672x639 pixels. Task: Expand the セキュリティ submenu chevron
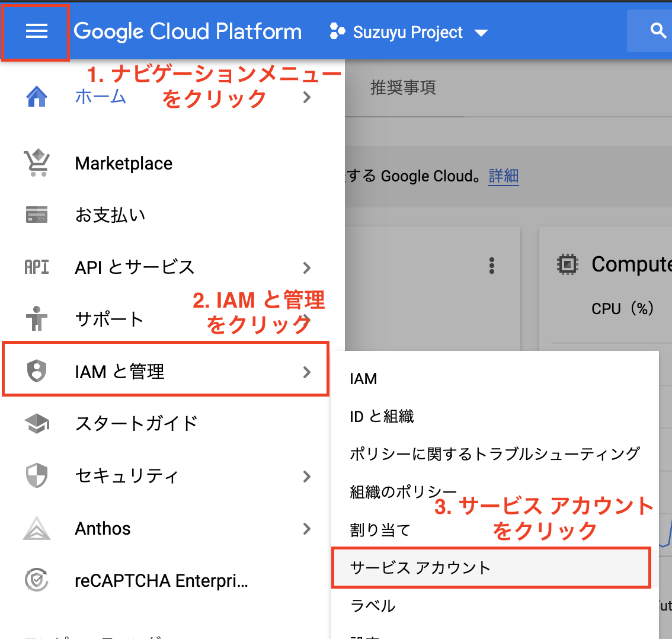pos(306,477)
